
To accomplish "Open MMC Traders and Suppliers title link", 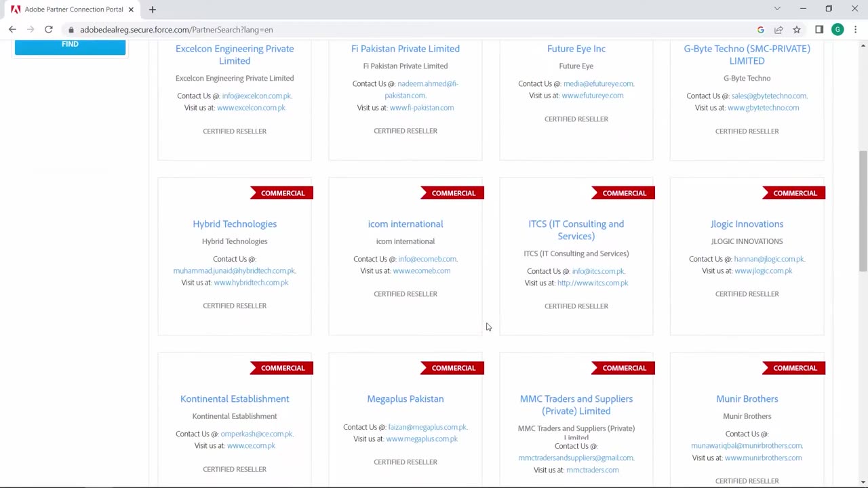I will point(576,405).
